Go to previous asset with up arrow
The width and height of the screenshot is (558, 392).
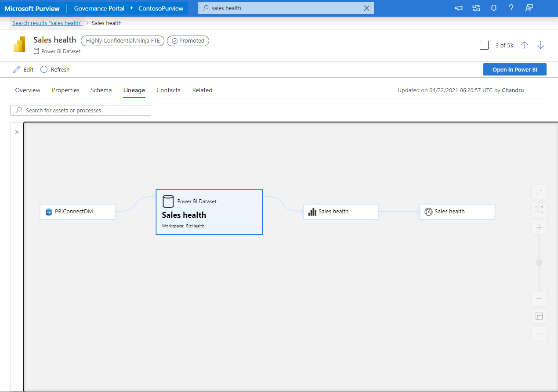[x=525, y=45]
